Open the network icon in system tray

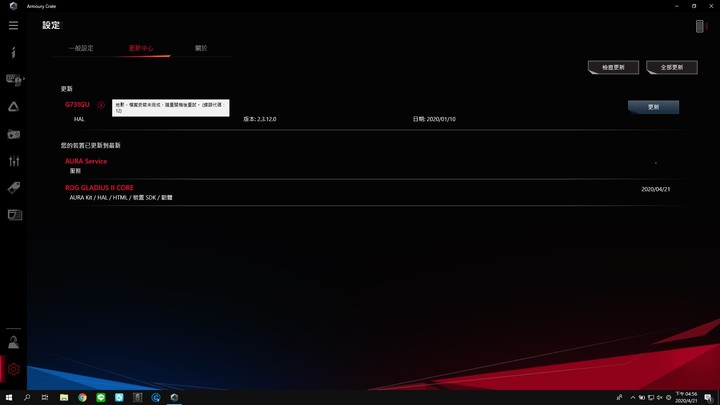tap(651, 398)
